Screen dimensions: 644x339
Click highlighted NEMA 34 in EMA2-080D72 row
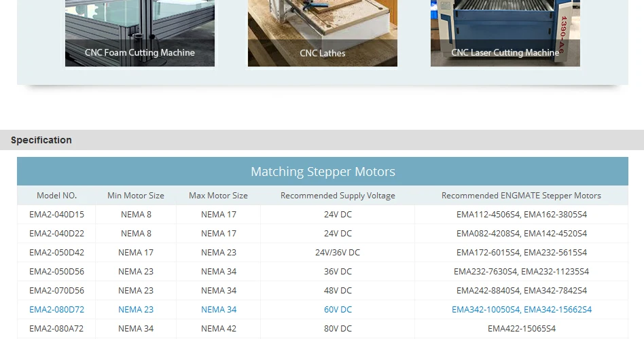tap(219, 309)
